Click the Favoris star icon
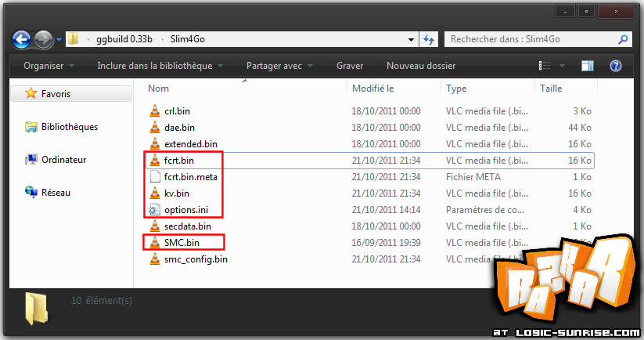This screenshot has width=644, height=340. pyautogui.click(x=31, y=94)
